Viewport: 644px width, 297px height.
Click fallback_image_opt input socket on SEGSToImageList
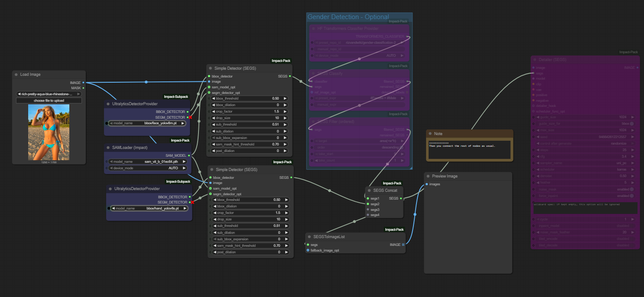[x=308, y=250]
